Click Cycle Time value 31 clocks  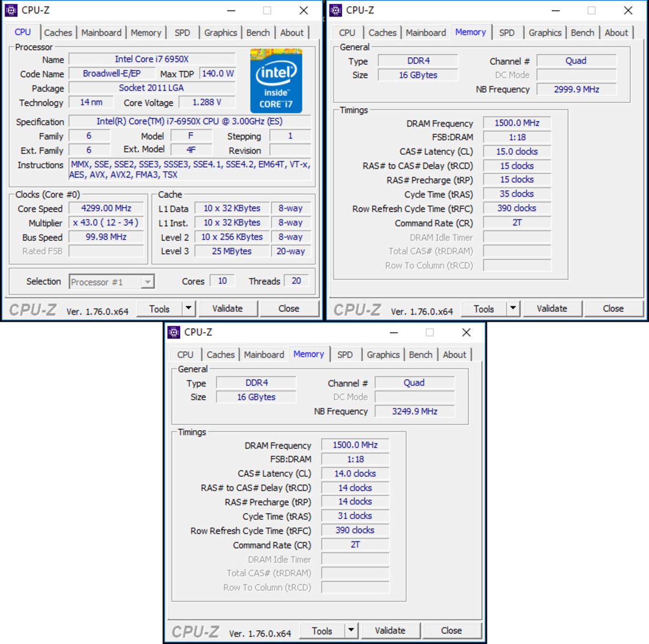point(356,516)
